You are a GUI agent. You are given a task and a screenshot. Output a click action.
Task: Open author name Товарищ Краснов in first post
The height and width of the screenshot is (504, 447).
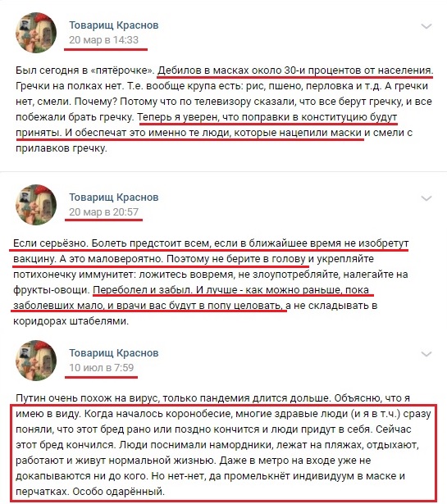114,25
